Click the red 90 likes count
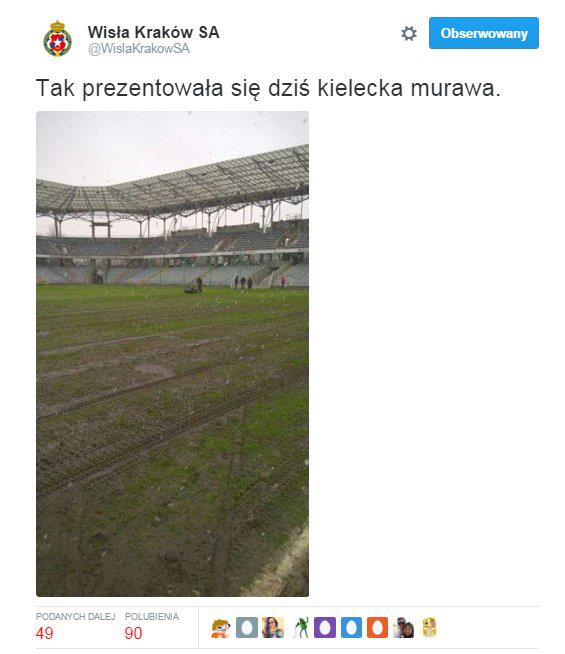The height and width of the screenshot is (654, 565). [133, 633]
